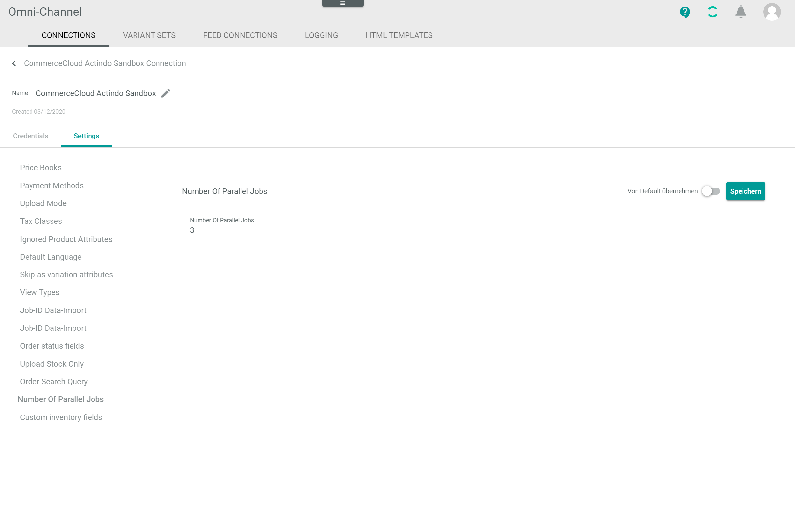Open the notifications bell
The height and width of the screenshot is (532, 795).
click(741, 12)
